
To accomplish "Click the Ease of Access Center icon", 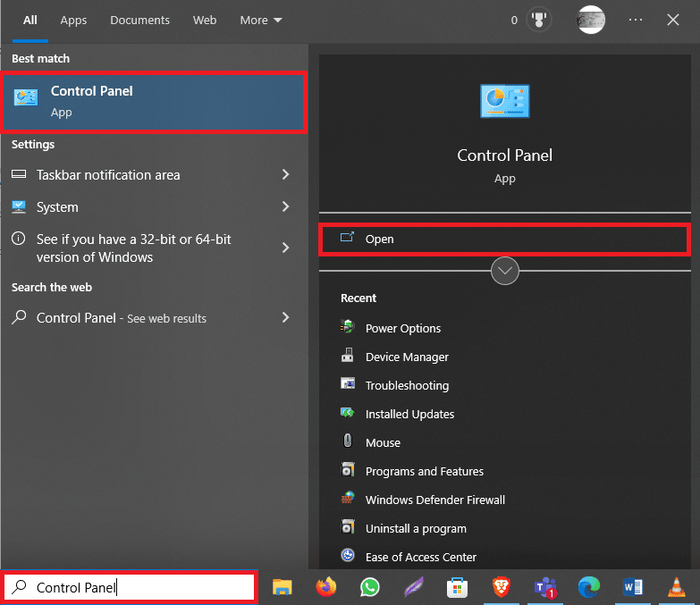I will [348, 556].
